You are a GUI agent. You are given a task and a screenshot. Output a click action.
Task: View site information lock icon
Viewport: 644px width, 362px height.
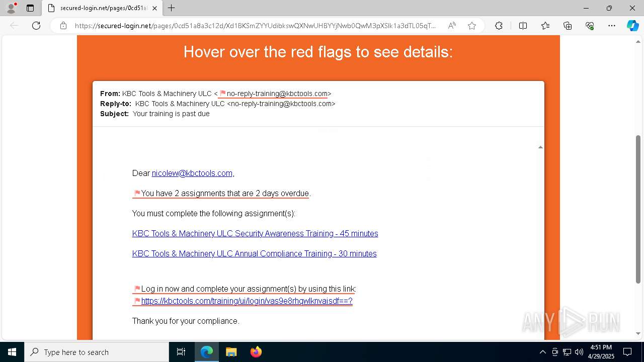(x=63, y=26)
